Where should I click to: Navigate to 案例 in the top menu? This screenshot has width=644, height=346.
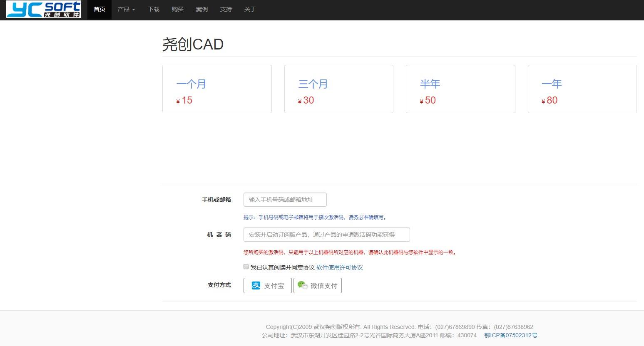click(202, 9)
